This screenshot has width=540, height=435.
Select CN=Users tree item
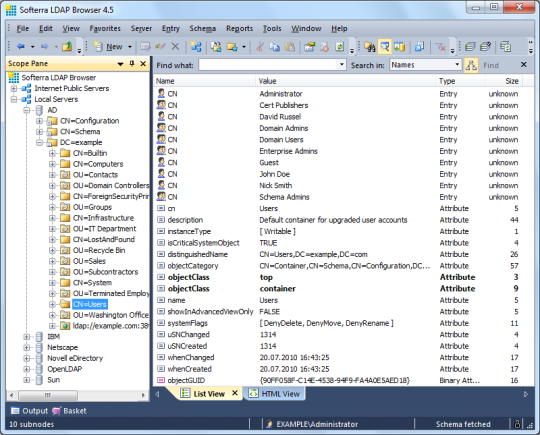click(90, 304)
